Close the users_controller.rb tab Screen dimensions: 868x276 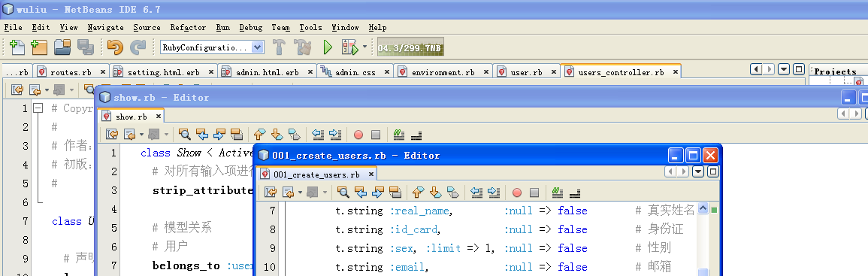[x=676, y=72]
